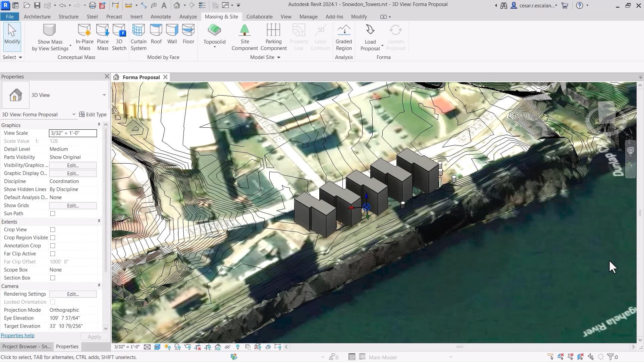The height and width of the screenshot is (362, 644).
Task: Enable the Section Box checkbox
Action: [x=52, y=278]
